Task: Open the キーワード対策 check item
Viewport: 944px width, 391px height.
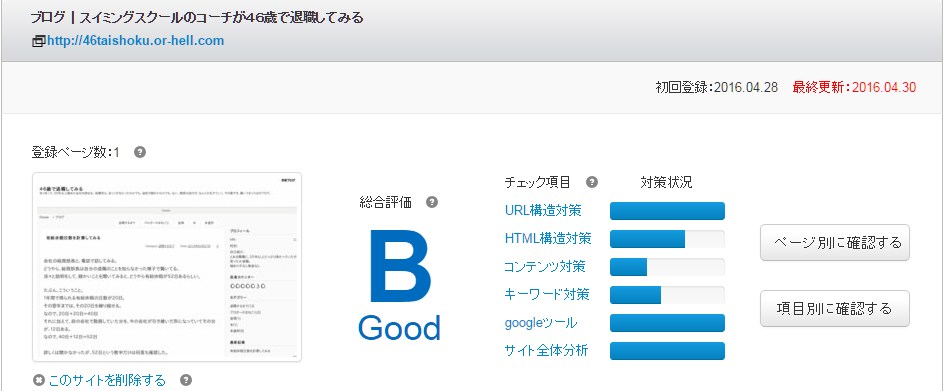Action: 547,295
